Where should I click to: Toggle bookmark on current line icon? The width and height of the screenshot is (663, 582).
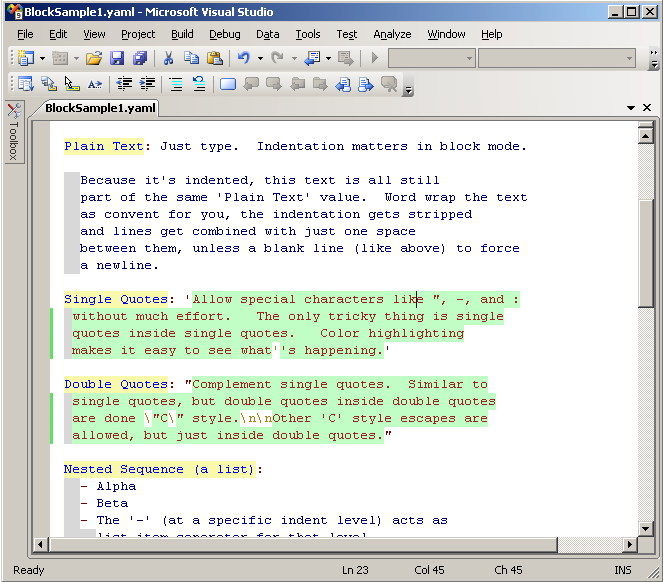tap(228, 84)
